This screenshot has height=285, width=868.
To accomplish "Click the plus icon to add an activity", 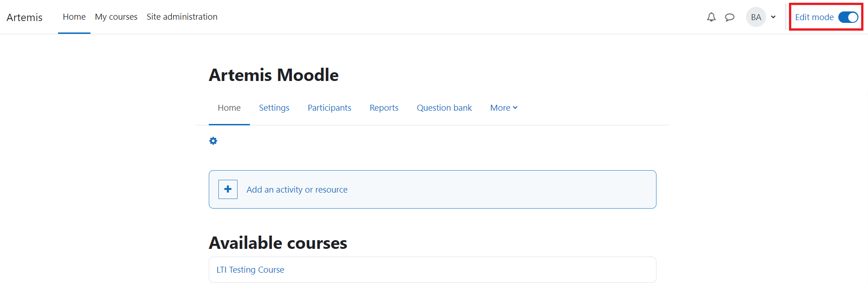I will click(x=228, y=189).
